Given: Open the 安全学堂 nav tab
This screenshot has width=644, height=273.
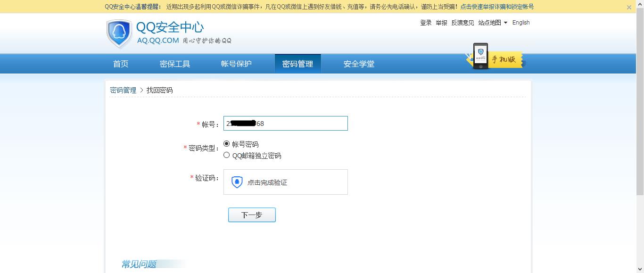Looking at the screenshot, I should click(x=359, y=64).
